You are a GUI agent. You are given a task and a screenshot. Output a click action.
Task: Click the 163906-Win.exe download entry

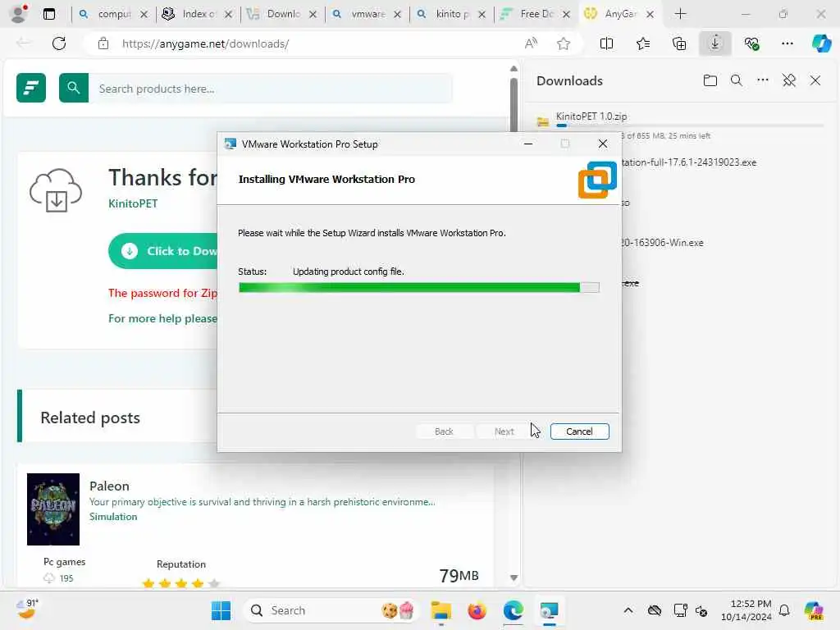point(663,243)
